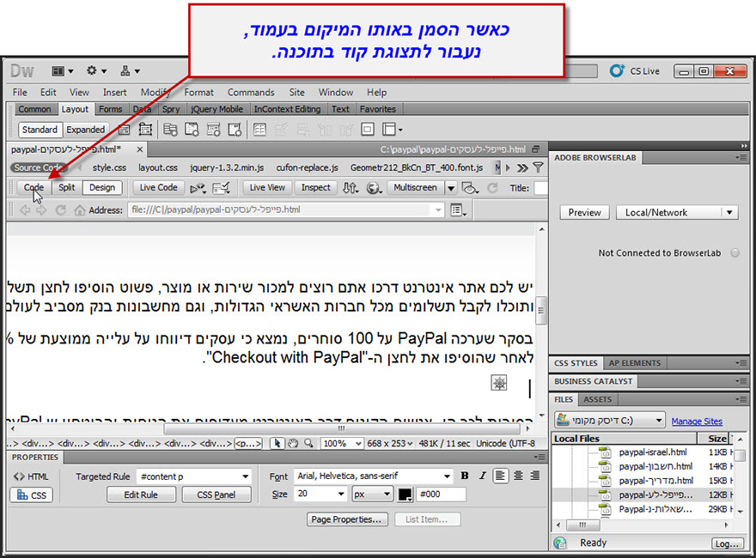Toggle Inspect mode
This screenshot has height=558, width=756.
(316, 187)
